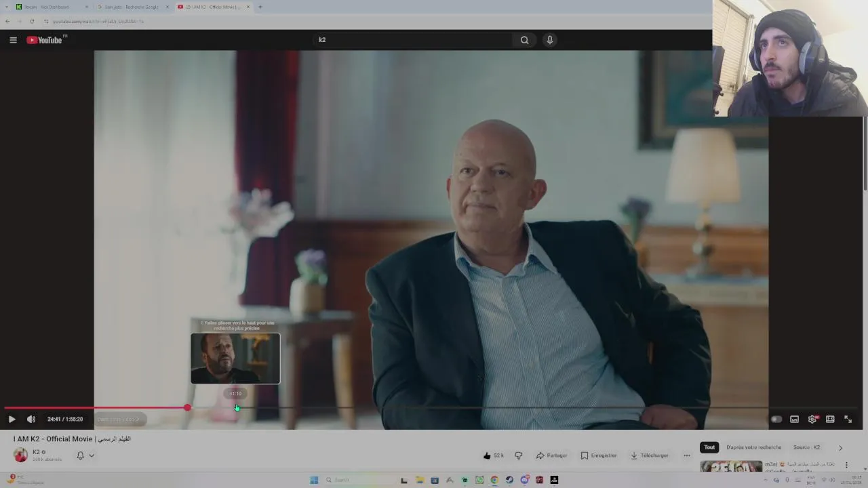
Task: Open notification bell dropdown for K2
Action: tap(85, 455)
